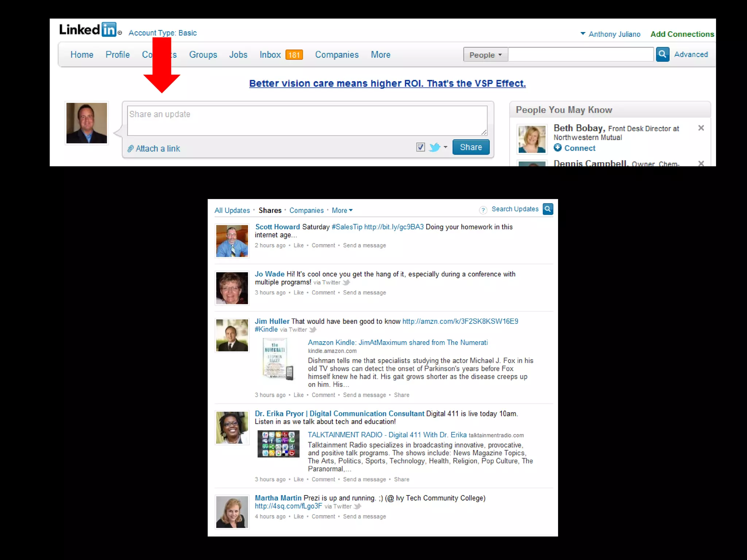Click the Search Updates magnifier icon
The width and height of the screenshot is (747, 560).
click(x=547, y=209)
